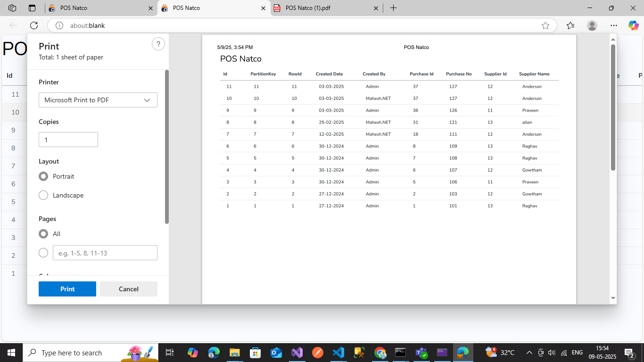Open a new browser tab with plus icon
Image resolution: width=644 pixels, height=362 pixels.
[x=393, y=8]
